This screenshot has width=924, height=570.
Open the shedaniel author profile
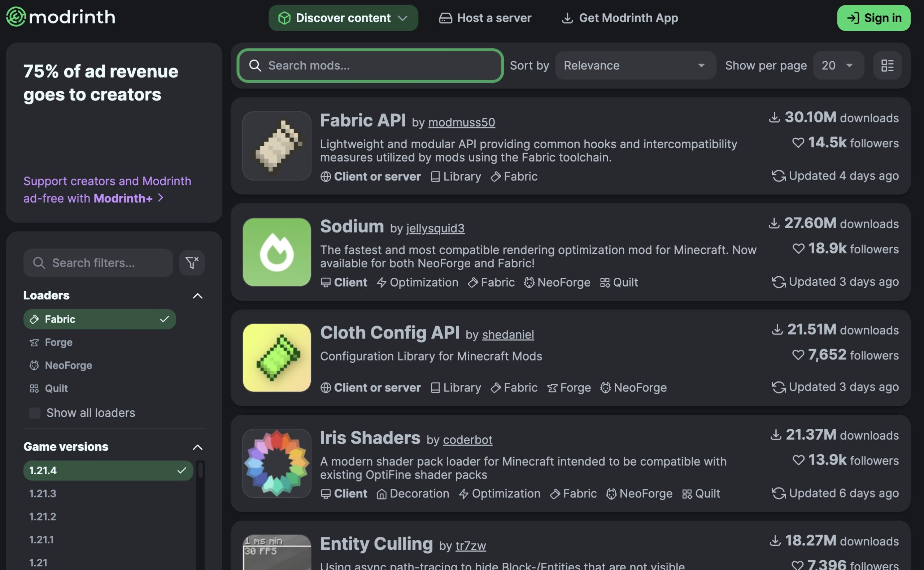[508, 334]
